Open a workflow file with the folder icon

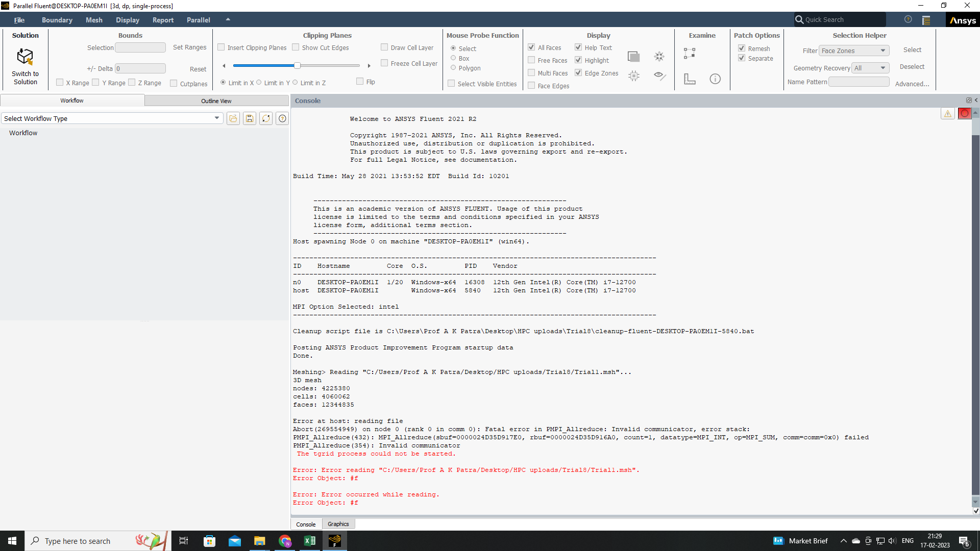point(233,118)
